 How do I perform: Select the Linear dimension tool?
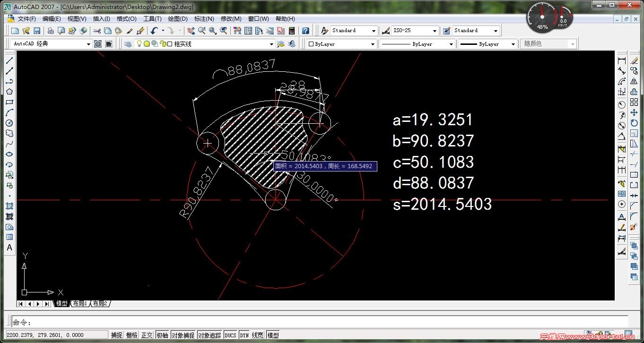point(622,60)
